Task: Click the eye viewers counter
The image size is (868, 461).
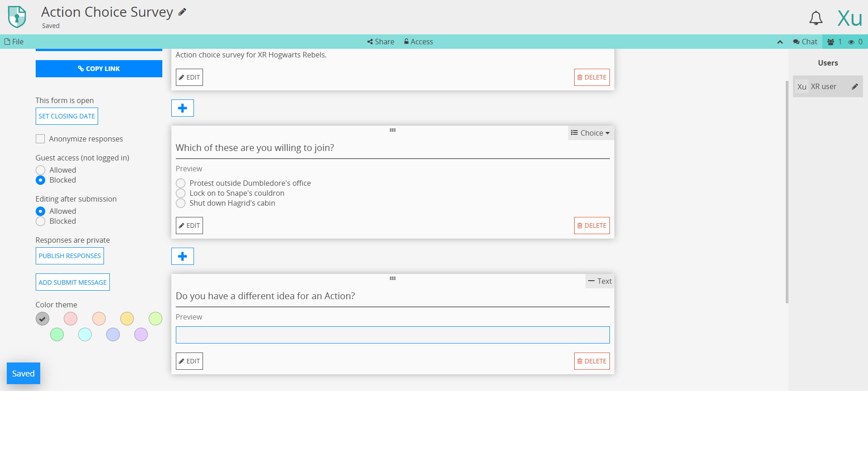Action: [x=855, y=42]
